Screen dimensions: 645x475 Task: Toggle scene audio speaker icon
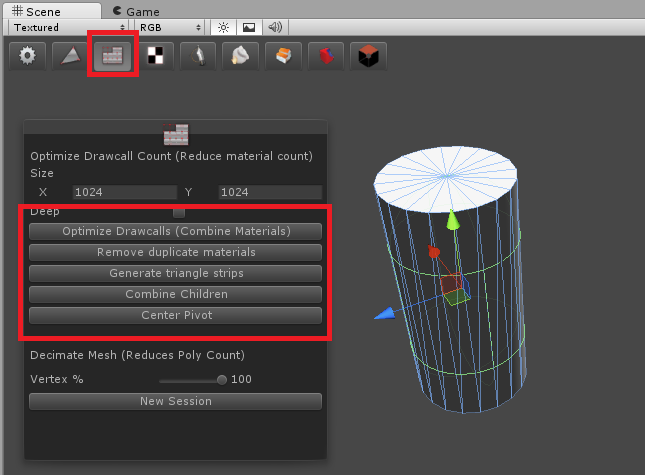click(275, 28)
